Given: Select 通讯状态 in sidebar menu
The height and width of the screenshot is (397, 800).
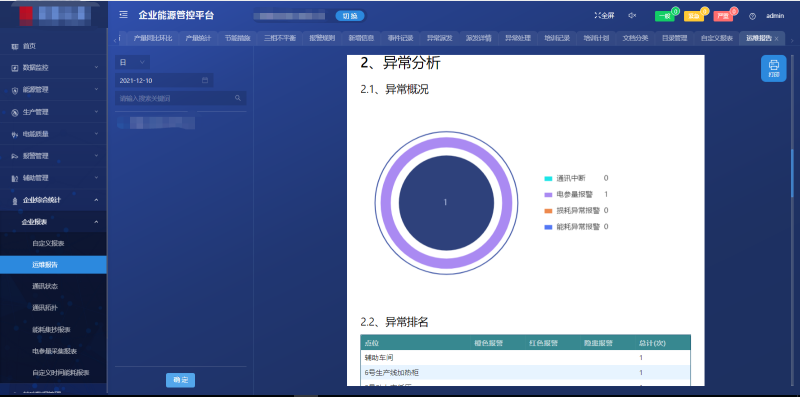Looking at the screenshot, I should 45,286.
